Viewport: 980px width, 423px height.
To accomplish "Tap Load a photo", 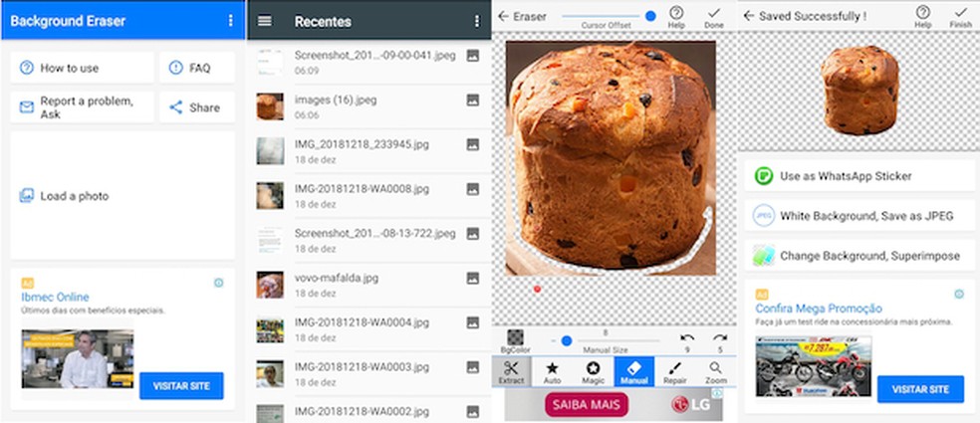I will [122, 195].
